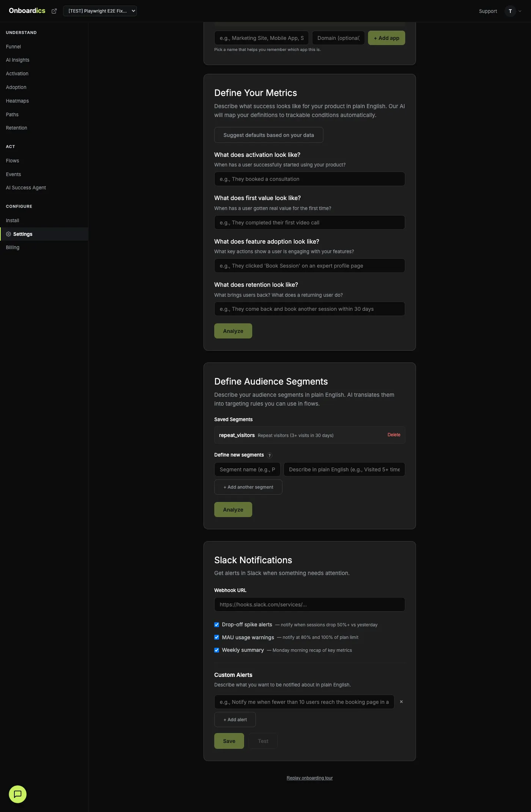Click the Settings gear icon in sidebar
Viewport: 531px width, 812px height.
click(8, 234)
